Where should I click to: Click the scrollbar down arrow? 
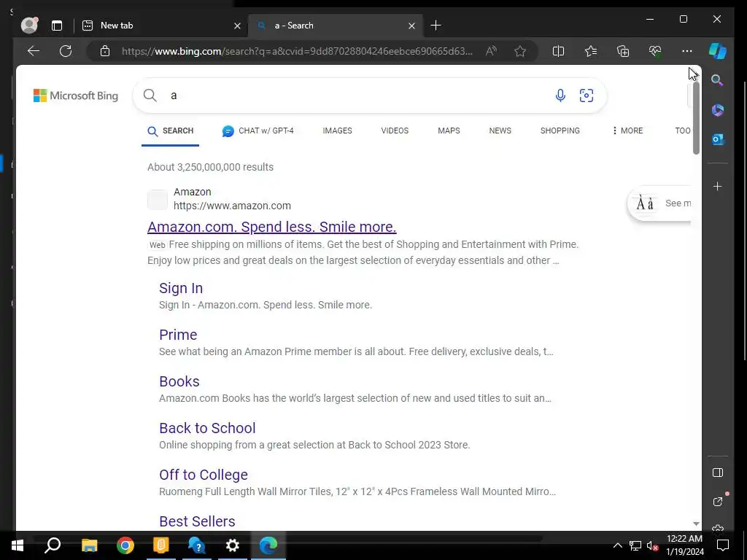[x=696, y=524]
